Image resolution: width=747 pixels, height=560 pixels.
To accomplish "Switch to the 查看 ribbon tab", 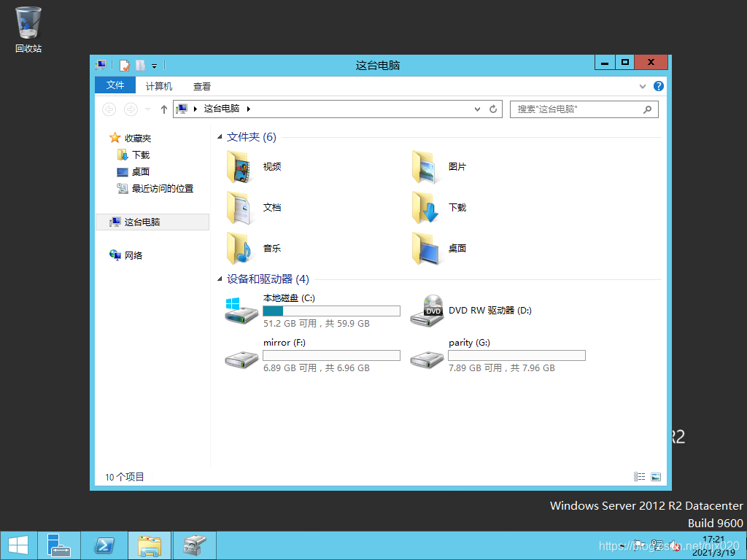I will coord(201,86).
